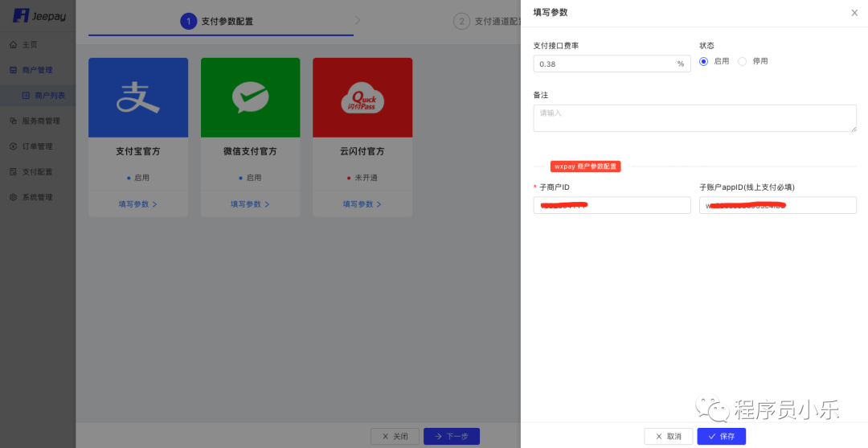Click the QuickPass 云闪付 logo card image
Screen dimensions: 868x448
(x=362, y=97)
